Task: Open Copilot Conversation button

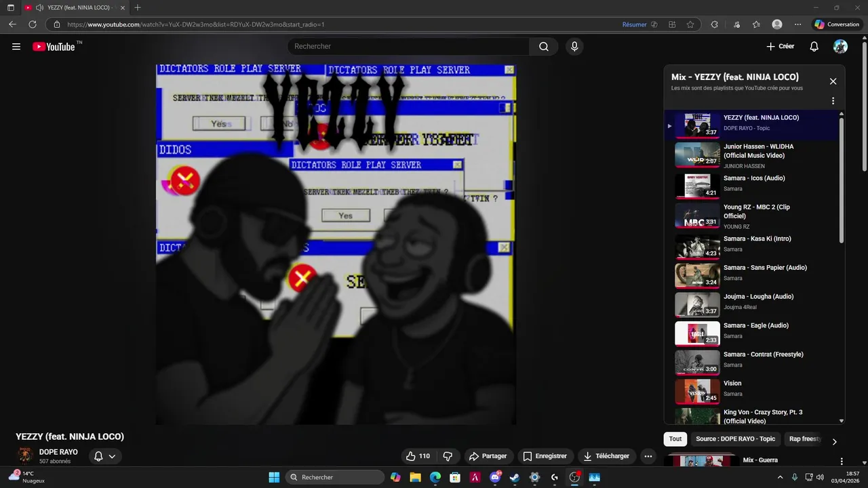Action: (837, 24)
